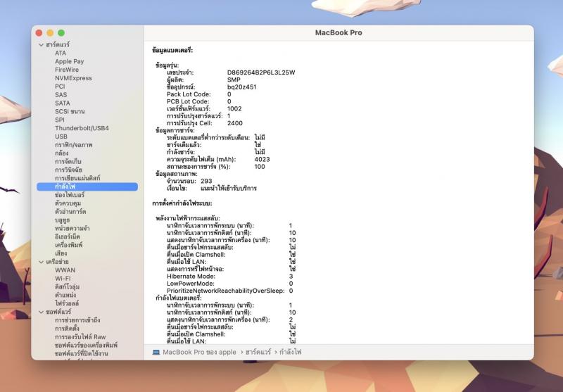Select NVMExpress in the hardware list
This screenshot has width=563, height=392.
[73, 78]
